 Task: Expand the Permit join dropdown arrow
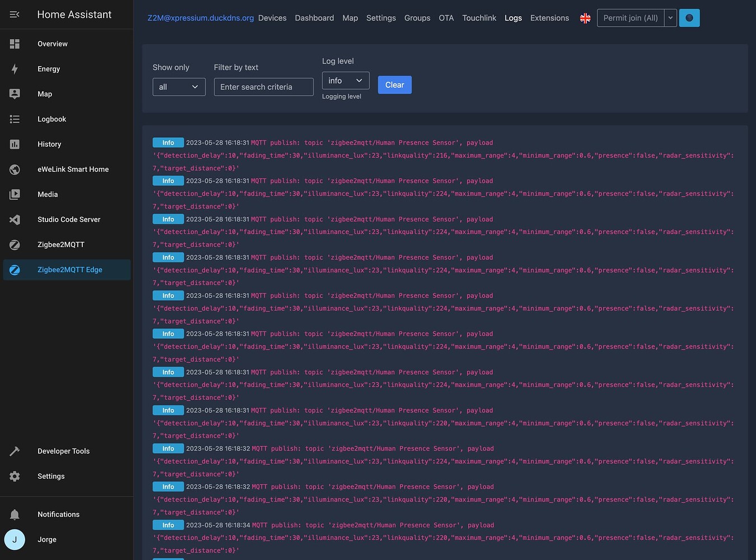[x=670, y=18]
